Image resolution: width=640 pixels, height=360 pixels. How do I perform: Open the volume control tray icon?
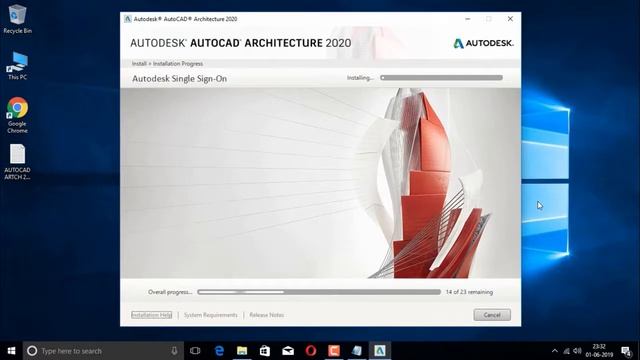point(577,351)
